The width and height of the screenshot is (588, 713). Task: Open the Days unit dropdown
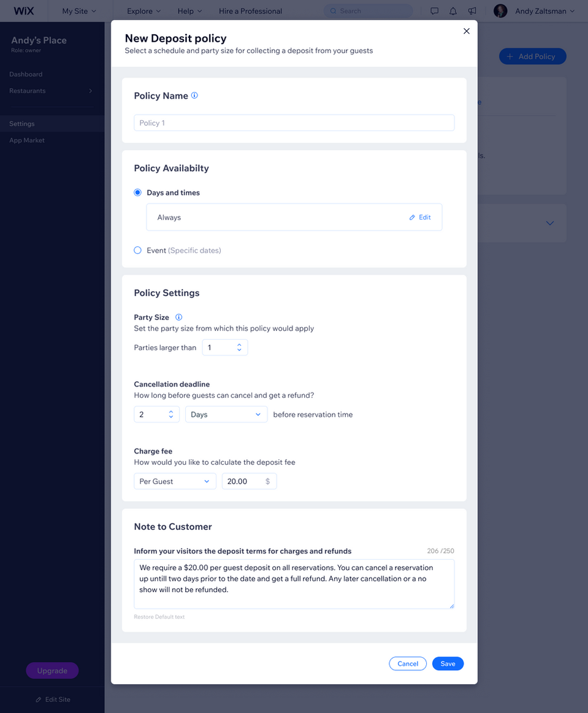click(226, 414)
